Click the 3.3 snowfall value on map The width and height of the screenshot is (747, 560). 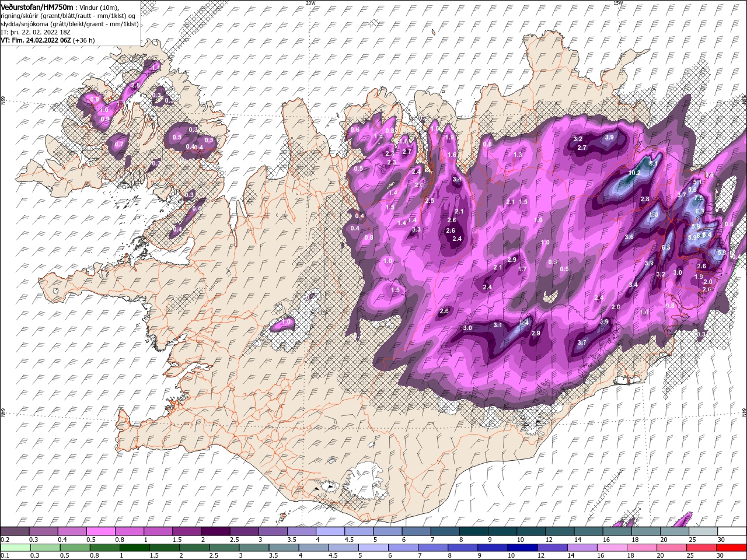(x=416, y=230)
